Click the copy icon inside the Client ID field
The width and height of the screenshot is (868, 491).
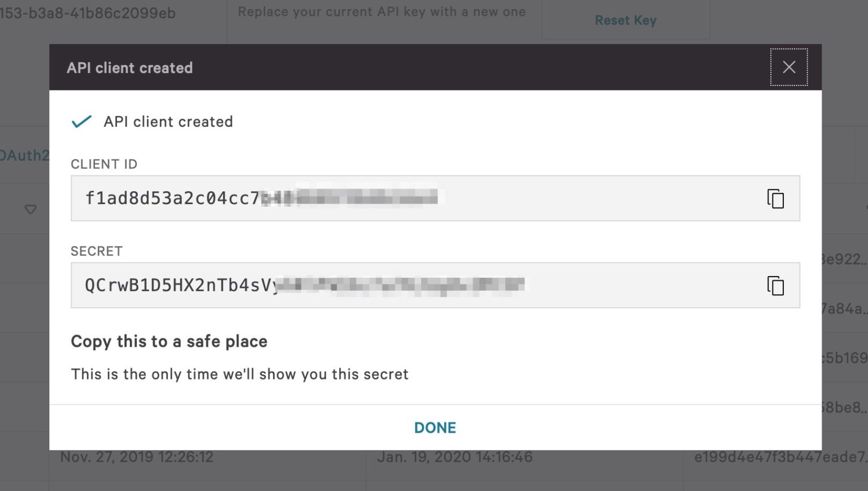[x=776, y=199]
